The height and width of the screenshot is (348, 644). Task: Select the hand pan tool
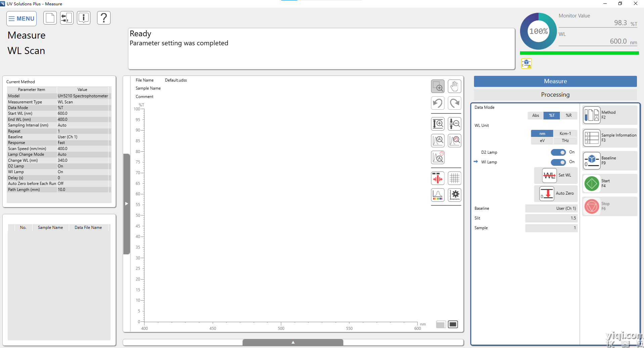click(x=455, y=87)
